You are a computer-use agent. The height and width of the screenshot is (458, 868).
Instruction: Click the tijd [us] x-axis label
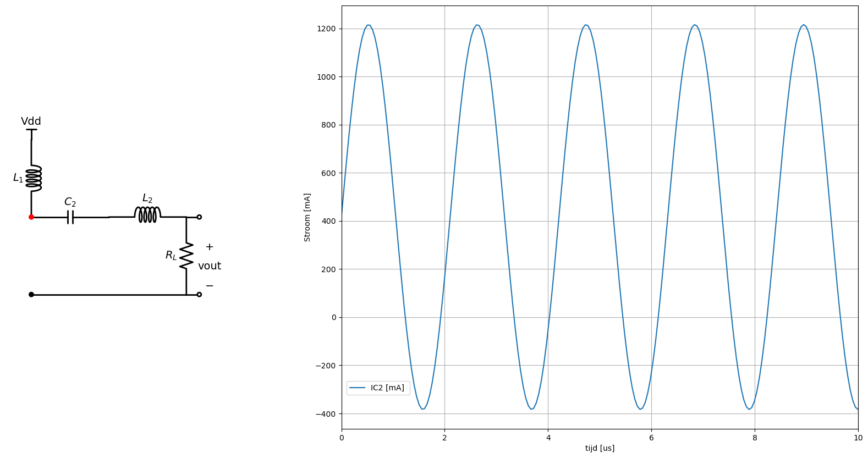coord(600,448)
